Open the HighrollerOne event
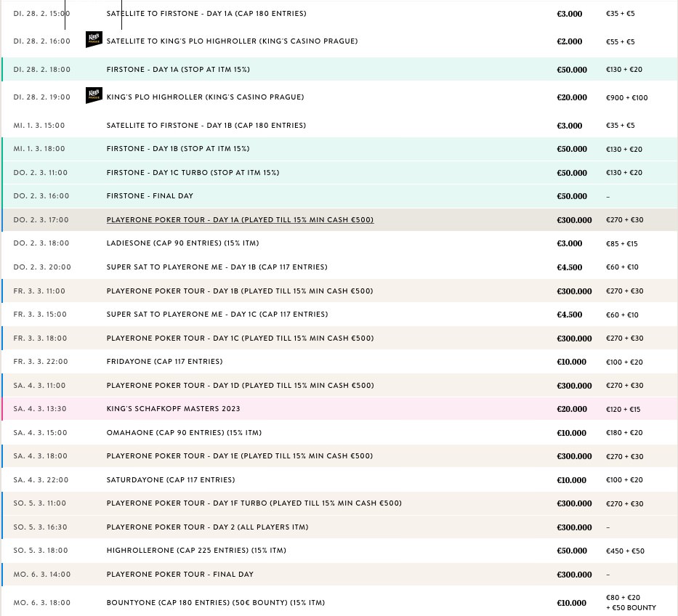 pyautogui.click(x=196, y=551)
